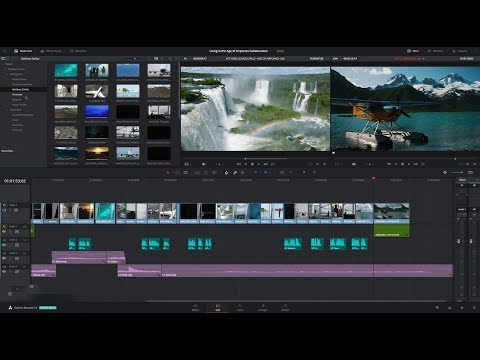The image size is (480, 360).
Task: Select the white airplane media pool thumbnail
Action: (97, 91)
